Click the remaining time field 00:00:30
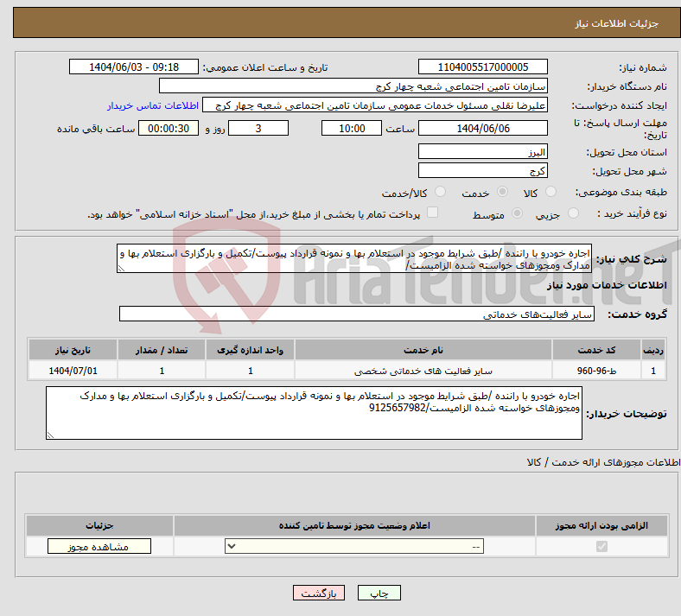This screenshot has width=681, height=616. point(169,128)
